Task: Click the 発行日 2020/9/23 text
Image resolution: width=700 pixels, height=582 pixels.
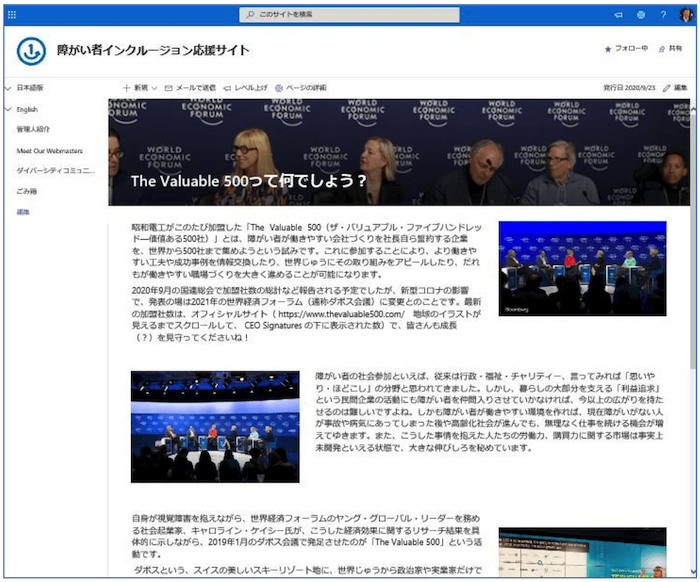Action: [629, 88]
